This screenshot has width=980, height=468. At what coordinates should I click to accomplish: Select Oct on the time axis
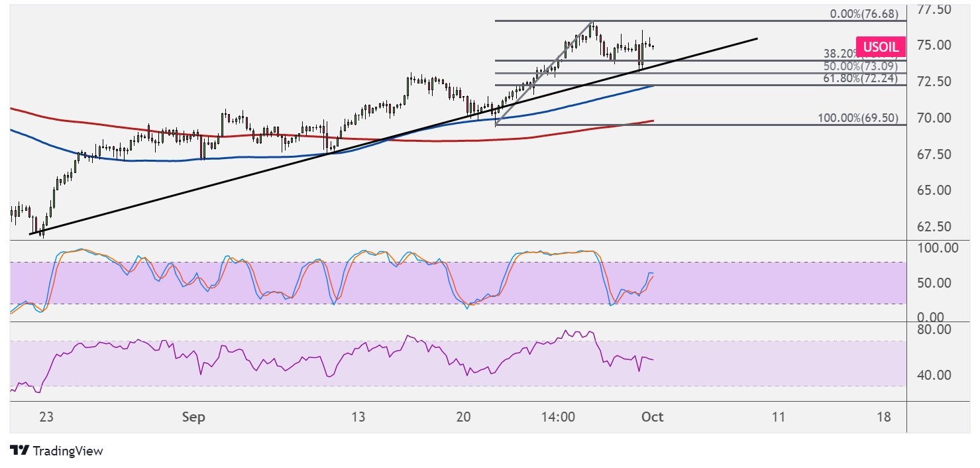click(x=652, y=418)
